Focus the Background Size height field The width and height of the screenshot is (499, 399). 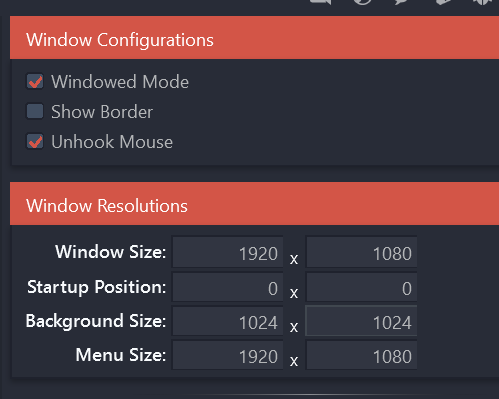click(361, 321)
